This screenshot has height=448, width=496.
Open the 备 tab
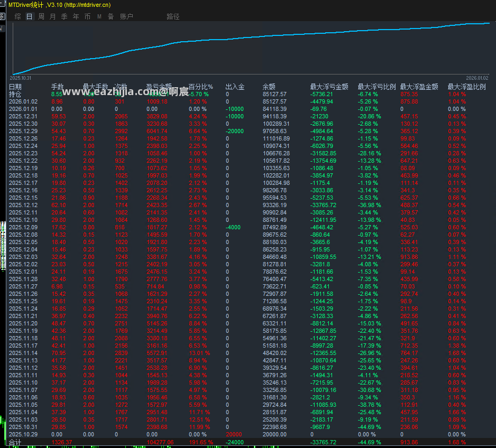(x=111, y=16)
